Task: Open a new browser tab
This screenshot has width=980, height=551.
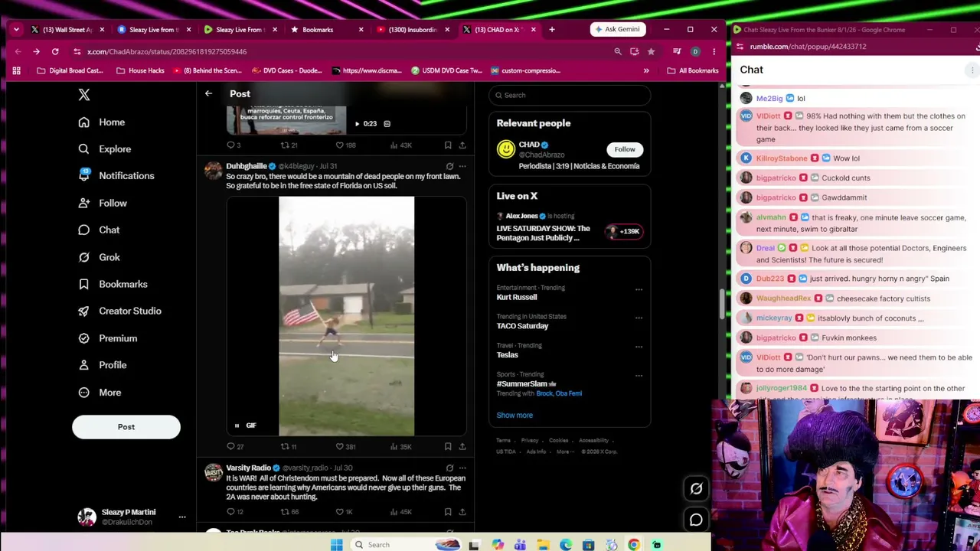Action: [x=551, y=30]
